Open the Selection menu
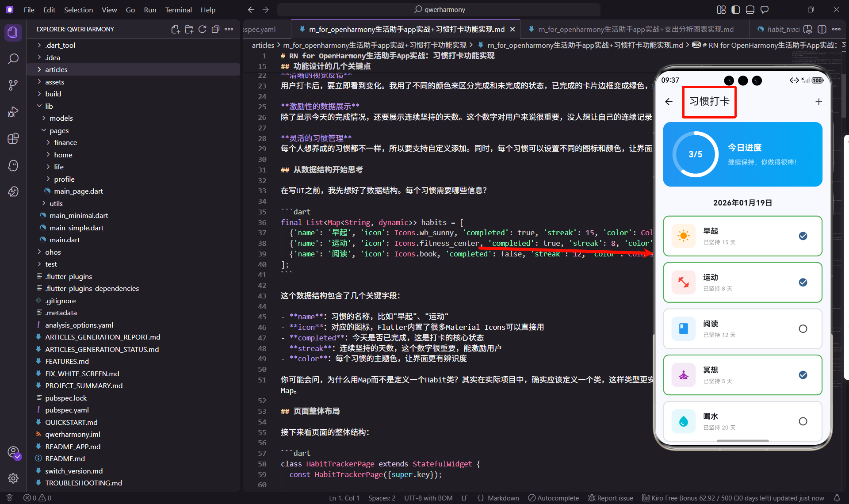 pyautogui.click(x=78, y=10)
